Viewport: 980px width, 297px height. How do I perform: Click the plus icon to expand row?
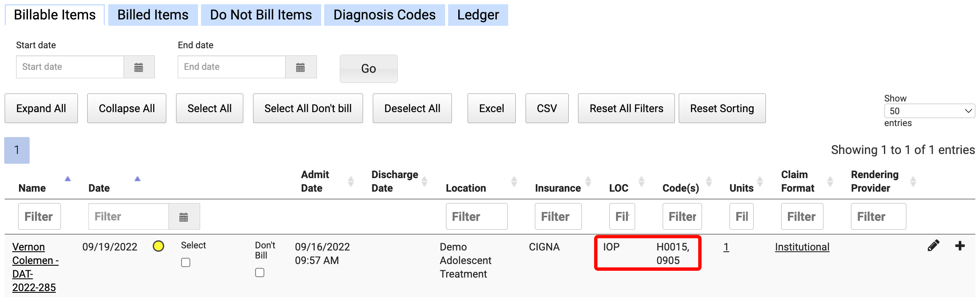click(x=960, y=246)
